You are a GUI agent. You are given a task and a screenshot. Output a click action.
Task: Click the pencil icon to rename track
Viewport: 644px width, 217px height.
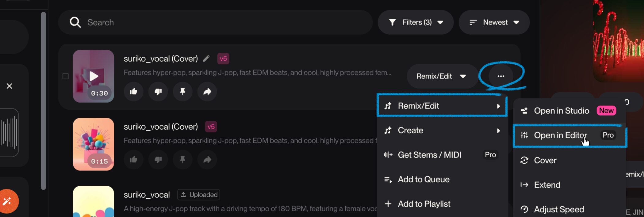[x=206, y=59]
